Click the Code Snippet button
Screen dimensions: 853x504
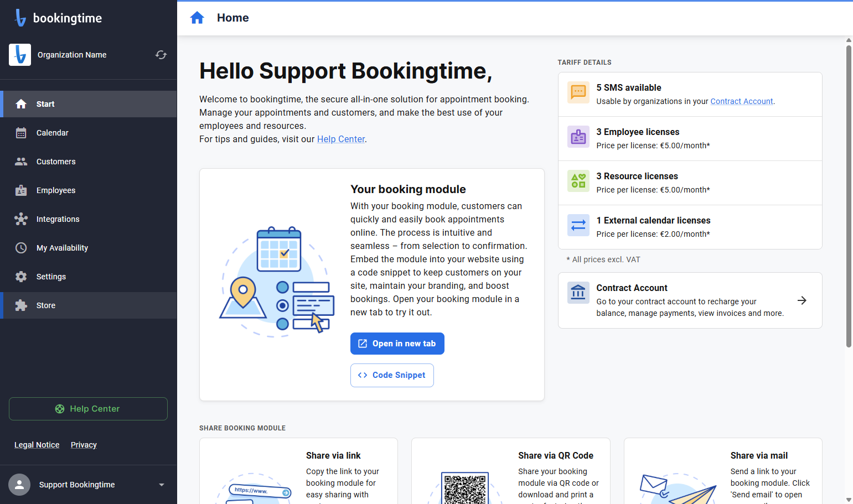(x=392, y=375)
